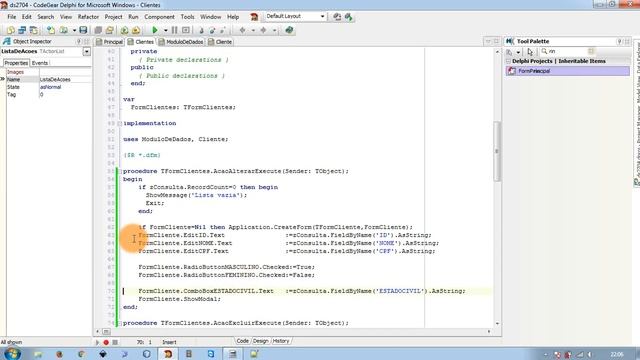Open the Component menu

[159, 17]
